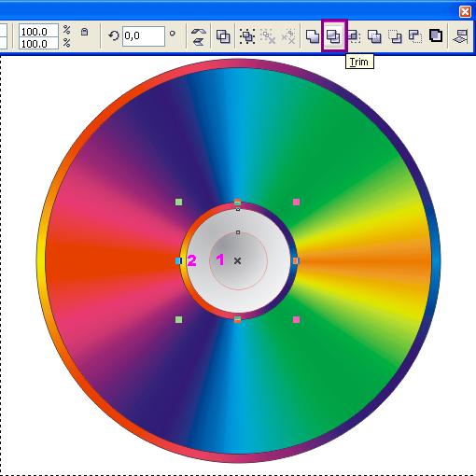Click the upper 100.0 scale factor field
This screenshot has width=476, height=476.
tap(38, 31)
